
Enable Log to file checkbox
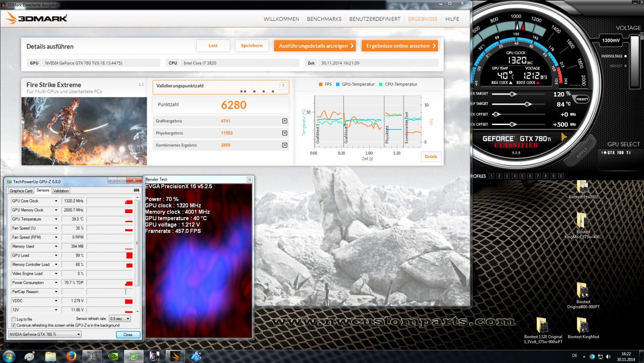(14, 319)
